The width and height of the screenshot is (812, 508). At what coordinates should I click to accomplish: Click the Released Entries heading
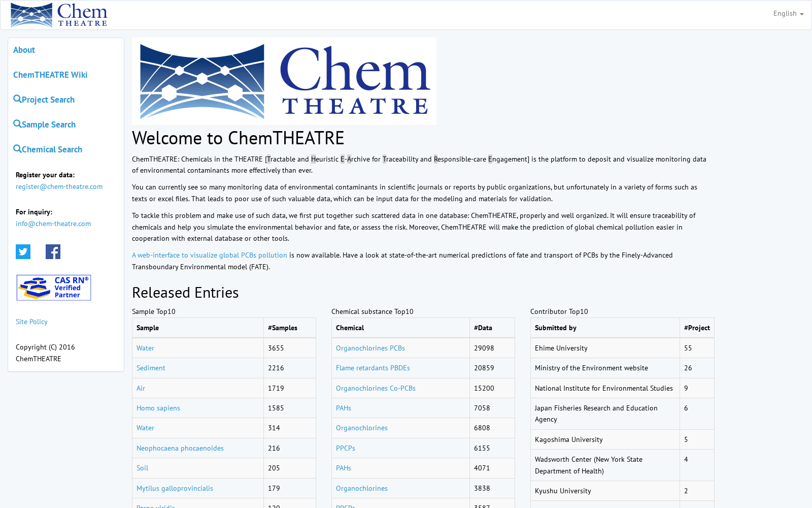tap(185, 293)
